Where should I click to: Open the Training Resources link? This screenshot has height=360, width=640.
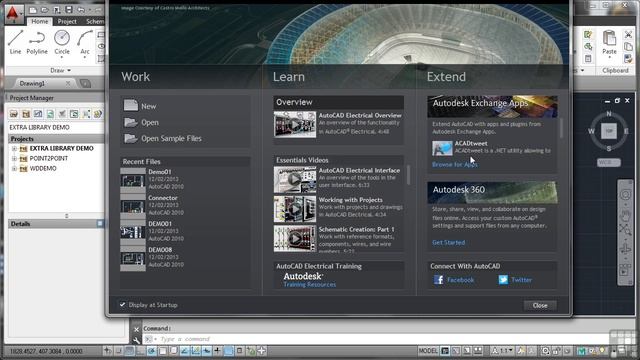(309, 284)
